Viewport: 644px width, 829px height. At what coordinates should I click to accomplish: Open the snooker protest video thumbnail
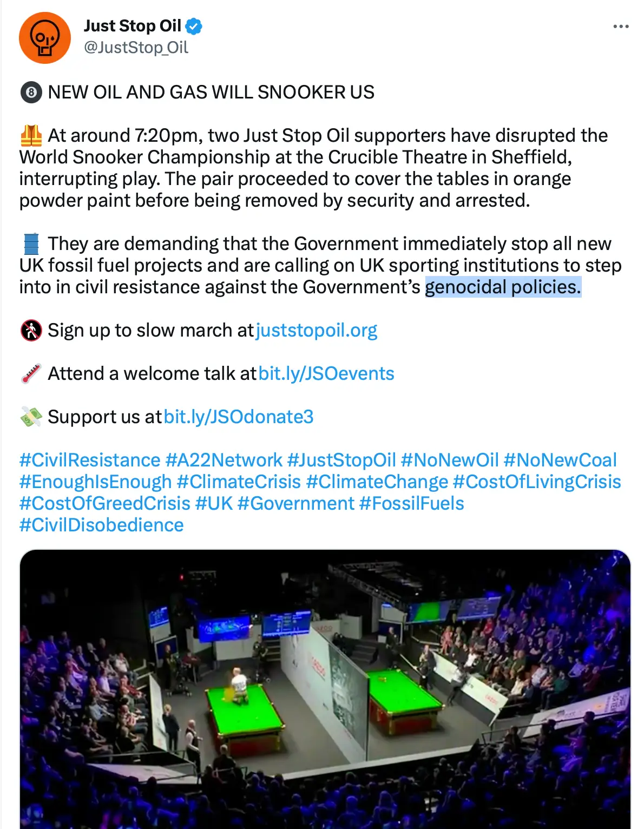325,688
